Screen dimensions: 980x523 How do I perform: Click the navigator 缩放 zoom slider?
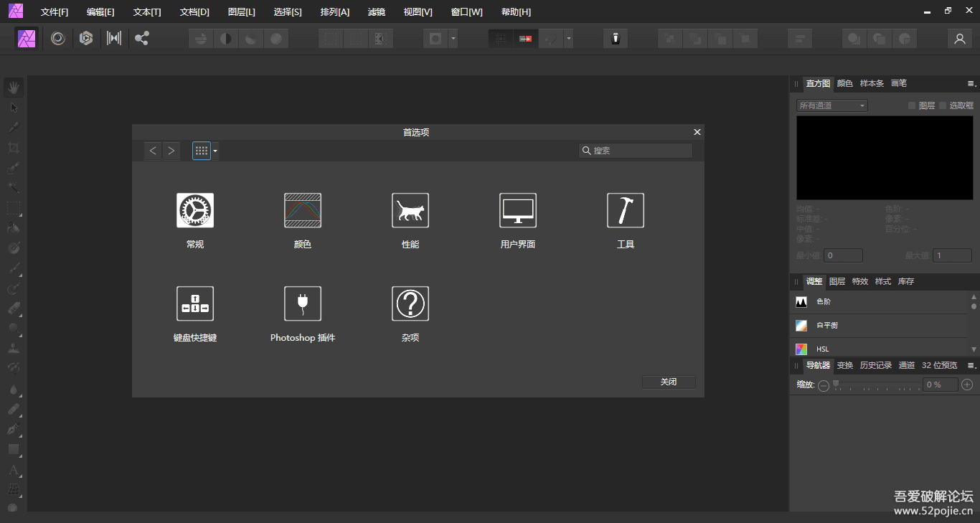click(x=876, y=385)
